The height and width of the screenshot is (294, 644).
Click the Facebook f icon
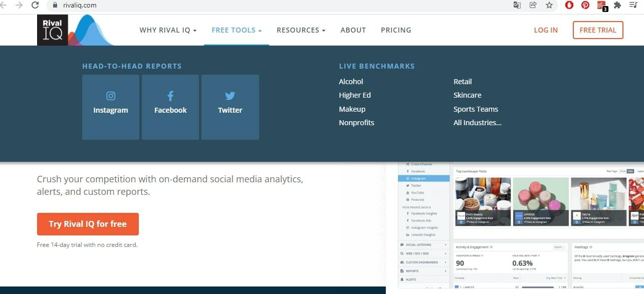pos(170,96)
